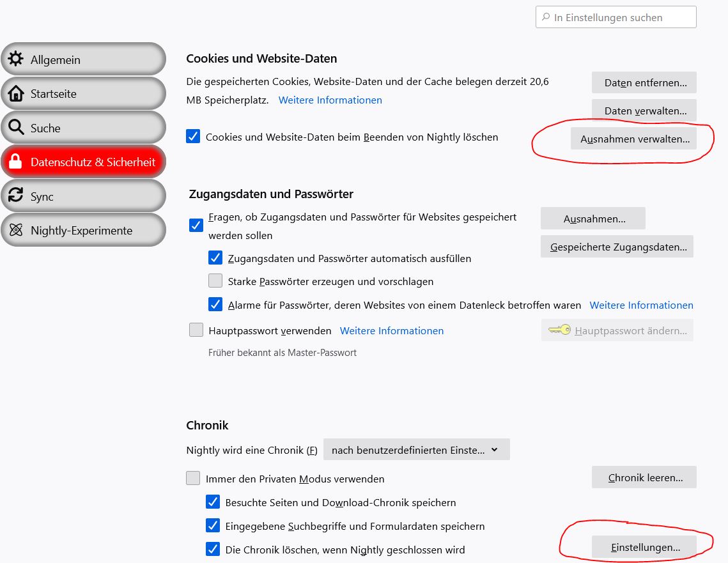Open Weitere Informationen link about cookie storage
This screenshot has height=563, width=728.
pyautogui.click(x=330, y=100)
